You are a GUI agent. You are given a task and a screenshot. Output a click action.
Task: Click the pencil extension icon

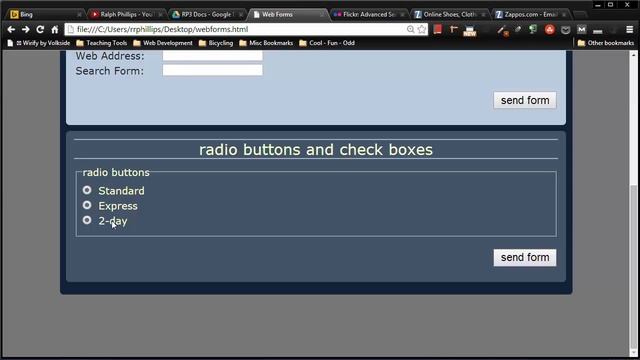coord(502,30)
